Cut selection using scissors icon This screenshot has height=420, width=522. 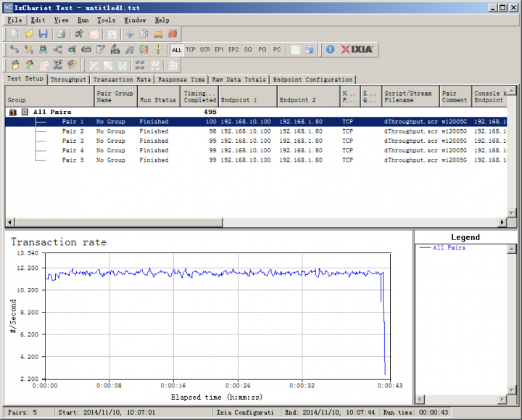(130, 33)
